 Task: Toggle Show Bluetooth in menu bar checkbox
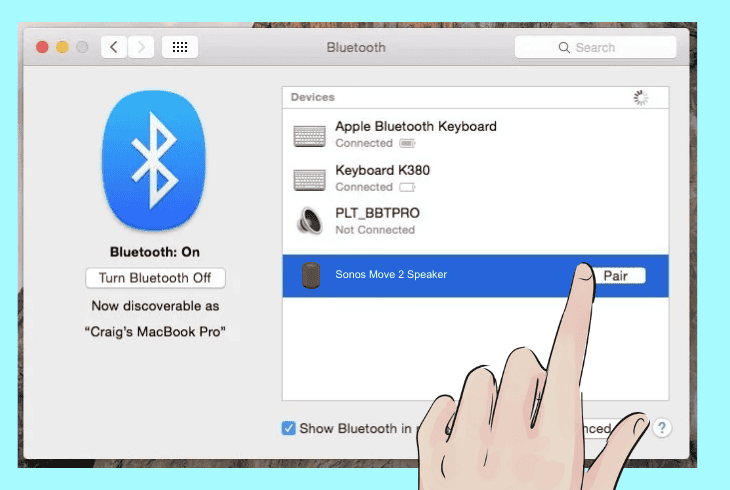(288, 428)
